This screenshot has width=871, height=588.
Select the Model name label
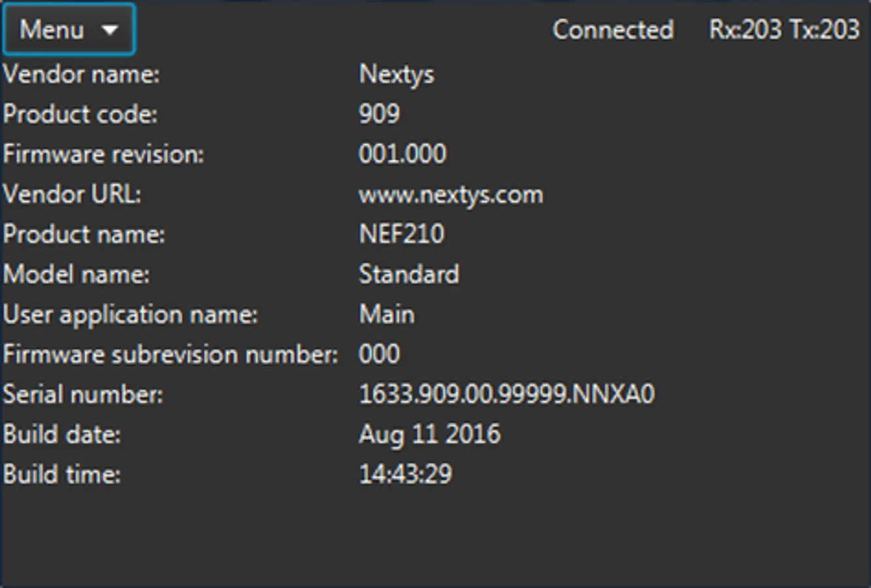pos(76,274)
